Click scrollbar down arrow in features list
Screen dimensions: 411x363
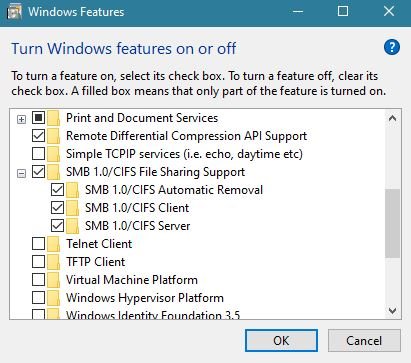(x=392, y=311)
